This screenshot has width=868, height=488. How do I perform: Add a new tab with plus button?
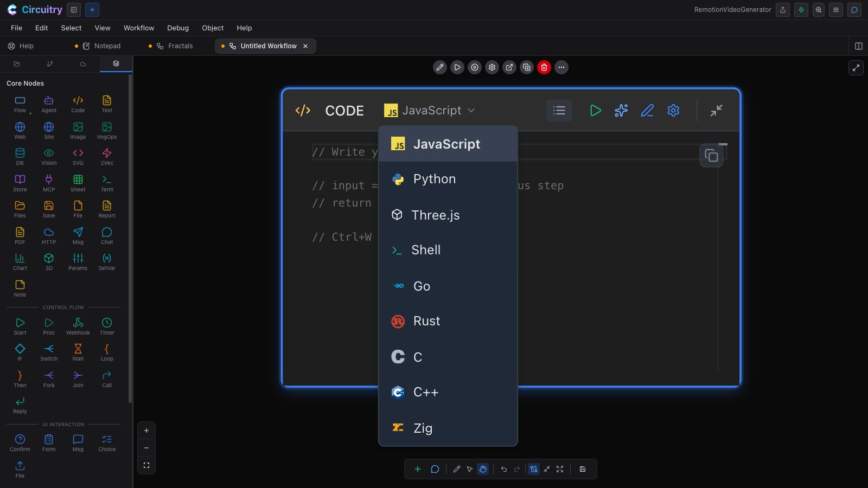(92, 10)
